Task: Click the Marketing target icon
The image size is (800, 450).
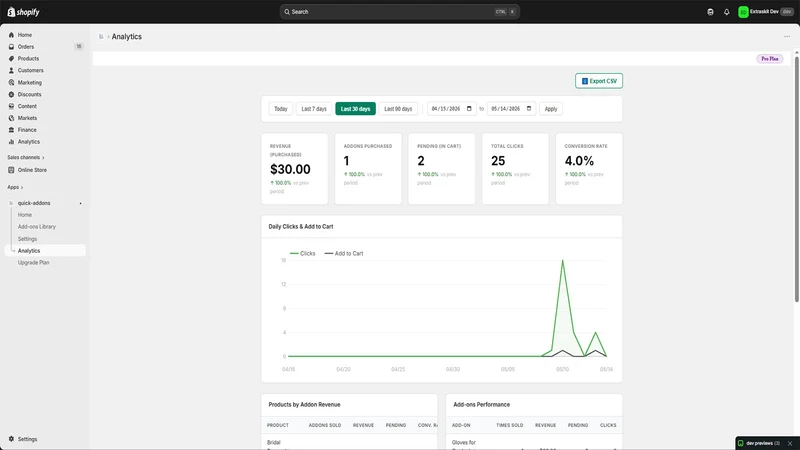Action: click(11, 82)
